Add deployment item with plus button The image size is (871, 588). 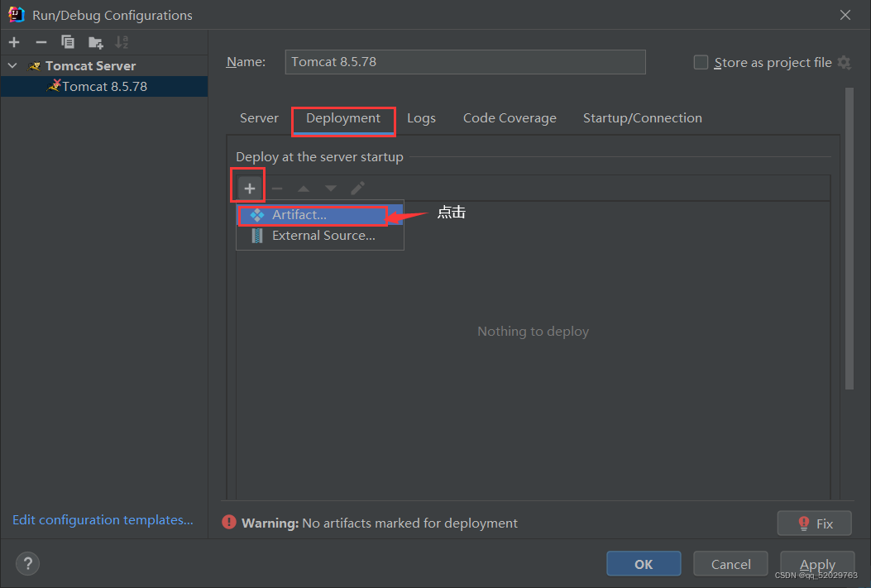point(250,189)
